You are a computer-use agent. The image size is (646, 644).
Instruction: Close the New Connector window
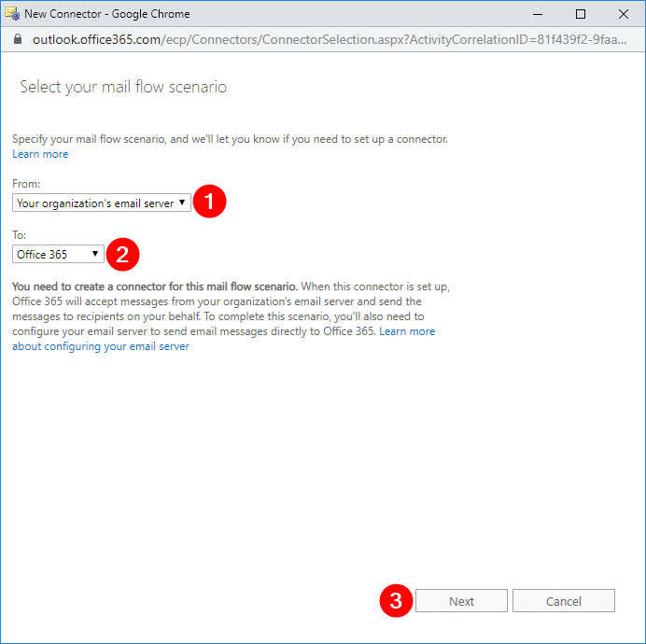(623, 14)
